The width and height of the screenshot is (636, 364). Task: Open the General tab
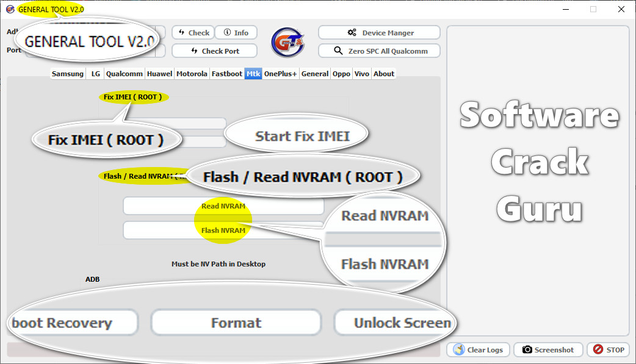coord(315,74)
